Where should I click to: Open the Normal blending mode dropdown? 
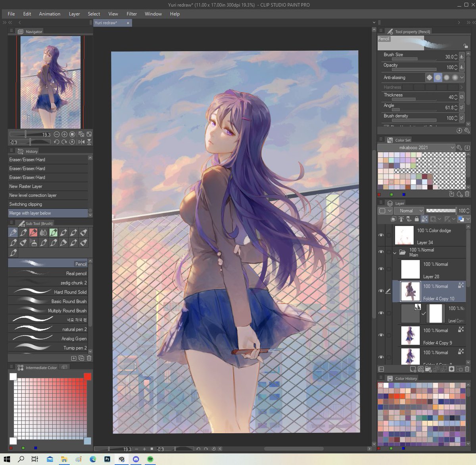pyautogui.click(x=409, y=211)
